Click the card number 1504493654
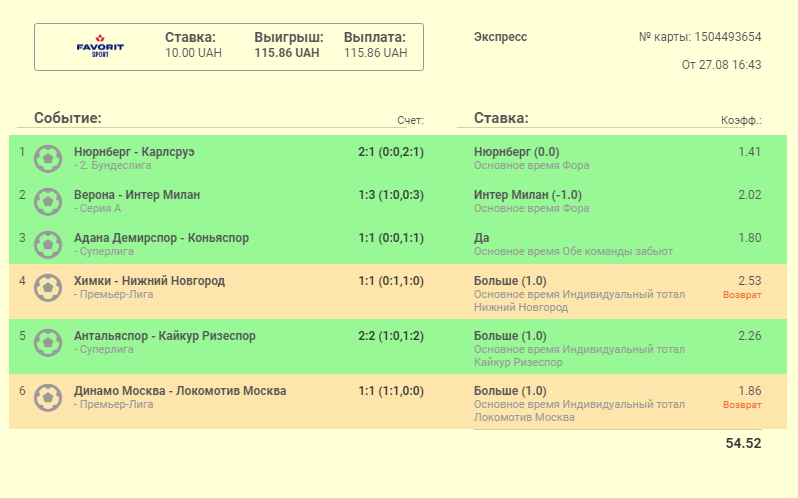 pyautogui.click(x=728, y=37)
